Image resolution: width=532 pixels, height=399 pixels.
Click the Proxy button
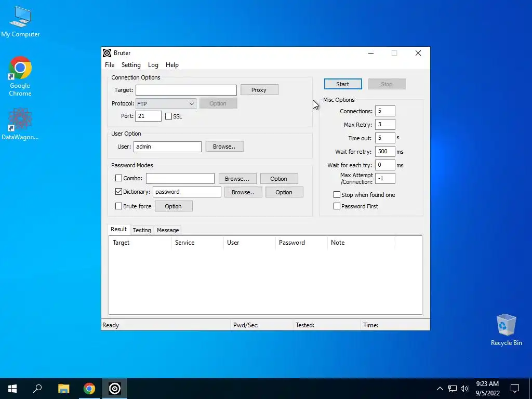pos(259,90)
